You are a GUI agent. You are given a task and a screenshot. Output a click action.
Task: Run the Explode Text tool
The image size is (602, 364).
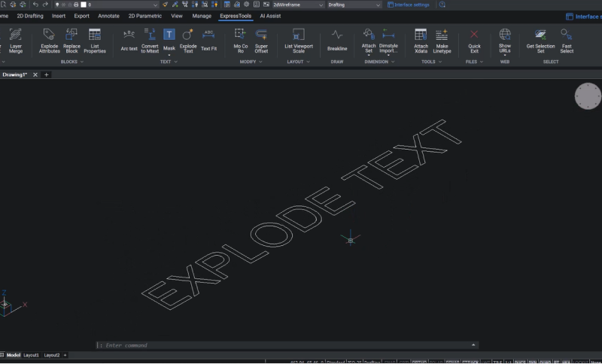(188, 41)
